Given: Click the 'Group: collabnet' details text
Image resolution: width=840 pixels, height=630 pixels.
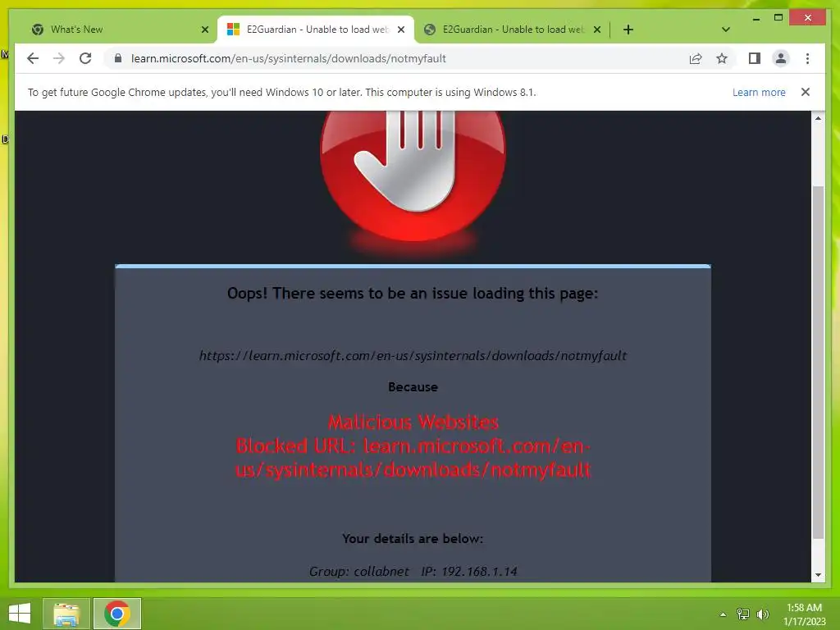Looking at the screenshot, I should tap(359, 572).
